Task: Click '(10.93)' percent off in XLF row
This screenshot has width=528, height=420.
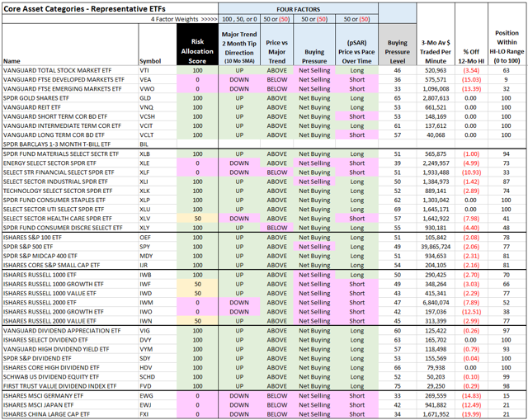Action: tap(470, 172)
